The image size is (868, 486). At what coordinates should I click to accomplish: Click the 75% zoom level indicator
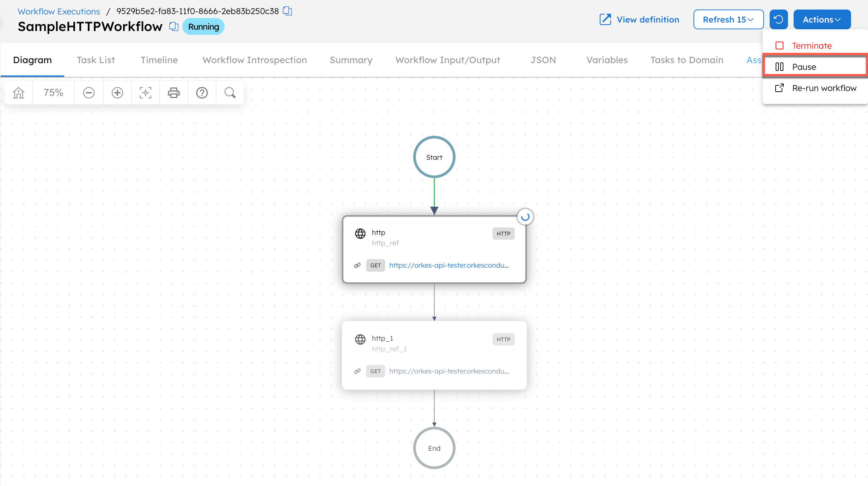click(x=53, y=92)
